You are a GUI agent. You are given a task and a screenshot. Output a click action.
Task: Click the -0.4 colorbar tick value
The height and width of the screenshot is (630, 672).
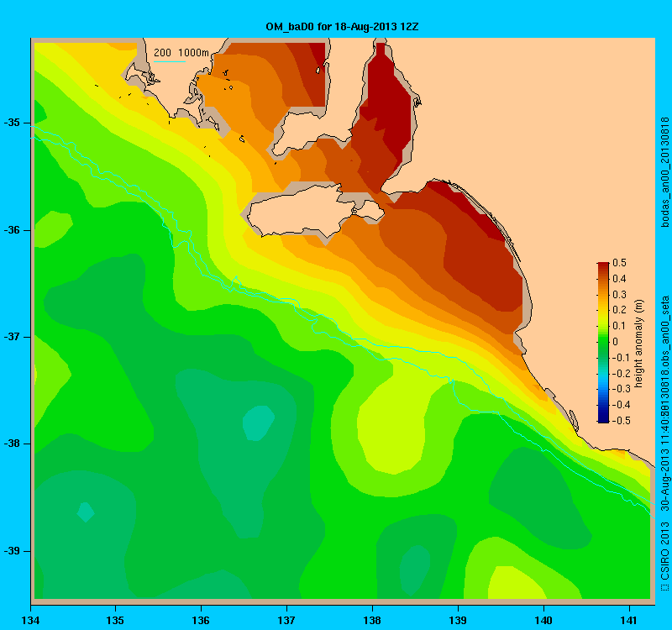click(621, 405)
